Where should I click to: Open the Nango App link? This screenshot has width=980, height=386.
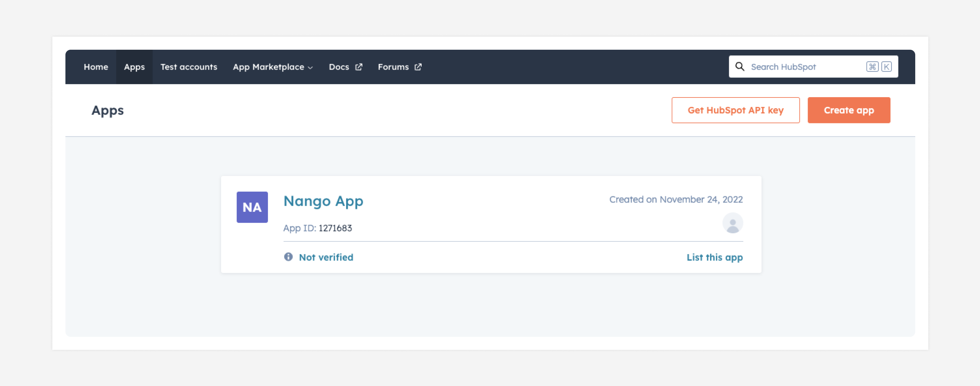coord(323,201)
